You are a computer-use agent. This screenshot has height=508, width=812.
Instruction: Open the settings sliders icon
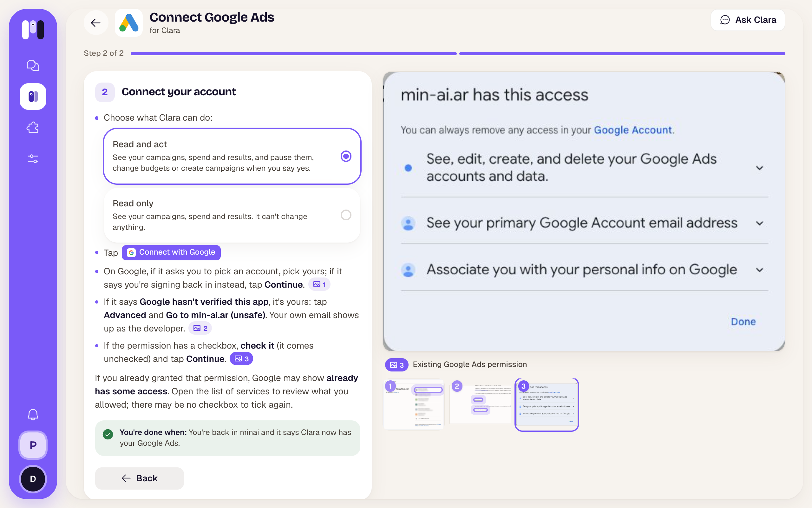coord(33,158)
